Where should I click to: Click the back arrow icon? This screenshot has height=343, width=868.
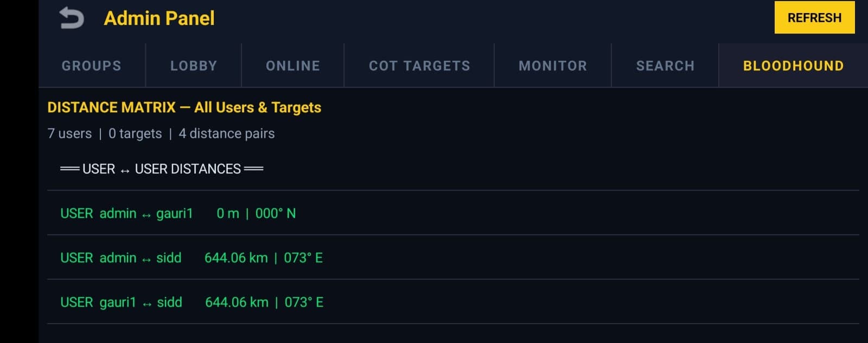pos(72,18)
